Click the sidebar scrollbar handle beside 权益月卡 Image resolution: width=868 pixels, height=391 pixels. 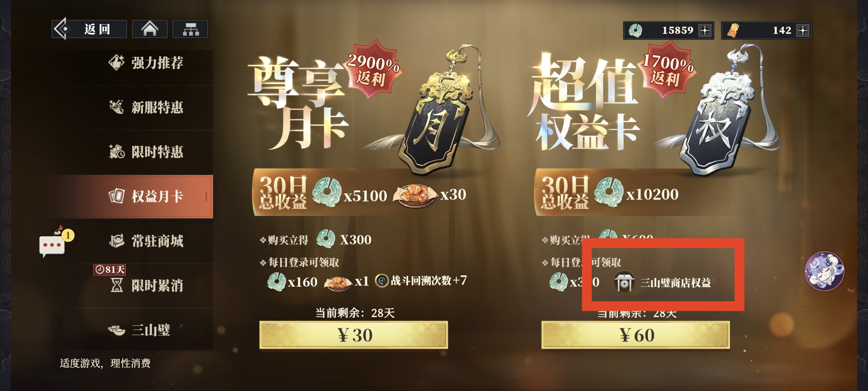coord(206,197)
